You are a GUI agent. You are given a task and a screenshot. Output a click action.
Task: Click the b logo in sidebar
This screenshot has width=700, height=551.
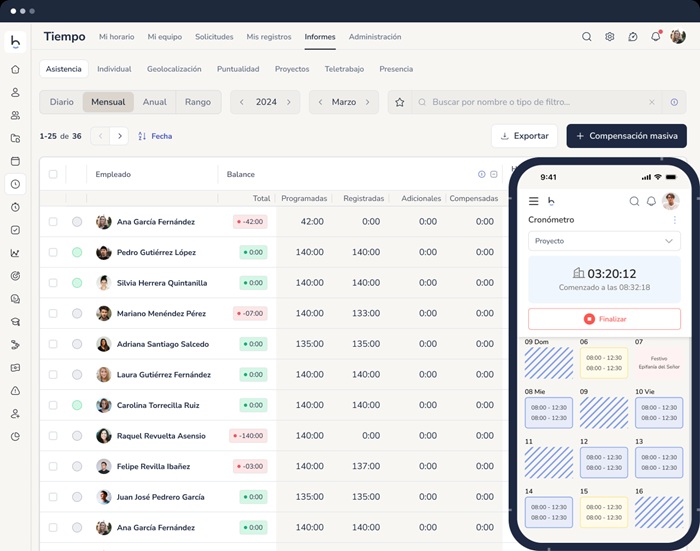coord(15,42)
